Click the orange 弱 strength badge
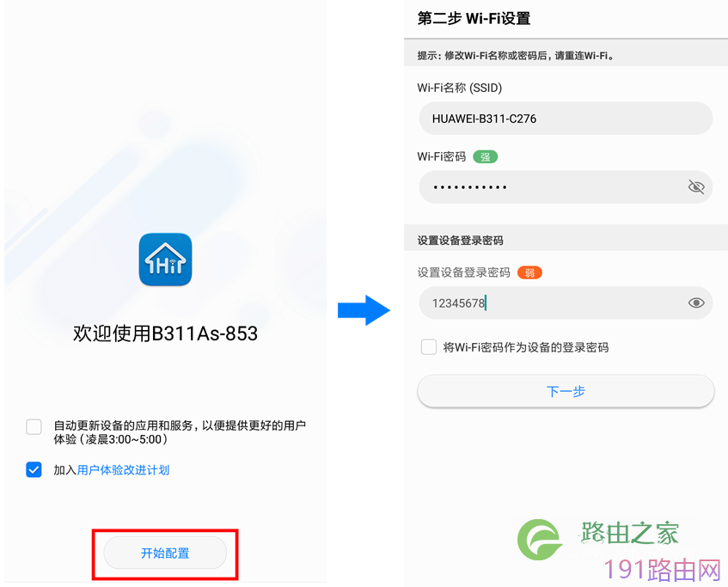728x587 pixels. (529, 272)
